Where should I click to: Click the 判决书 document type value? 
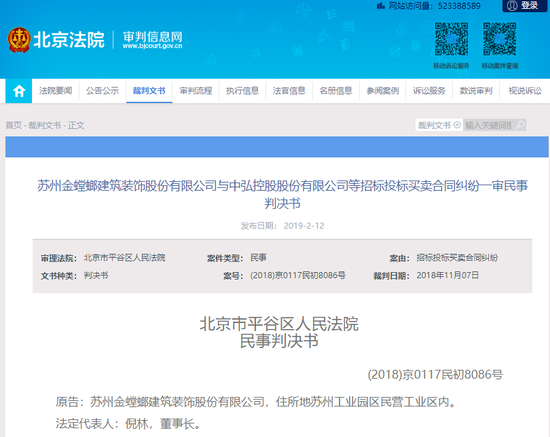click(x=96, y=275)
